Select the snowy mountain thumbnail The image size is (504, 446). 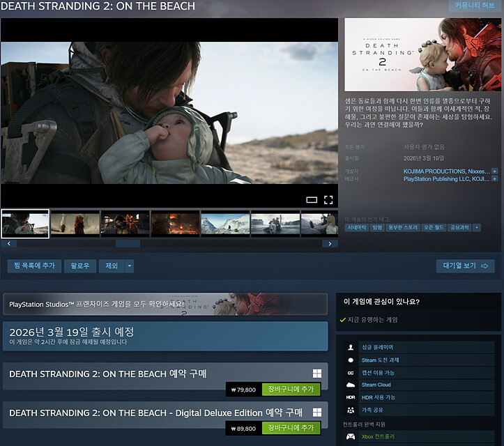pyautogui.click(x=225, y=224)
